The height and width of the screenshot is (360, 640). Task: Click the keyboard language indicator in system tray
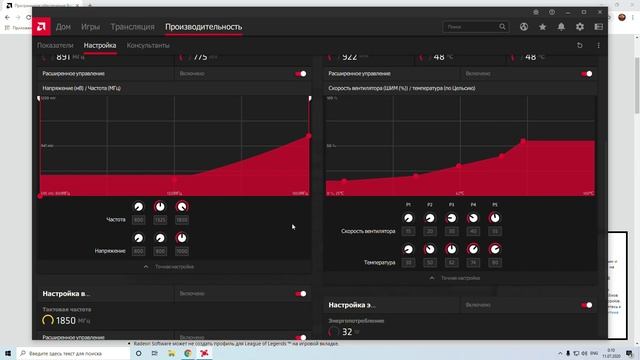(x=594, y=353)
